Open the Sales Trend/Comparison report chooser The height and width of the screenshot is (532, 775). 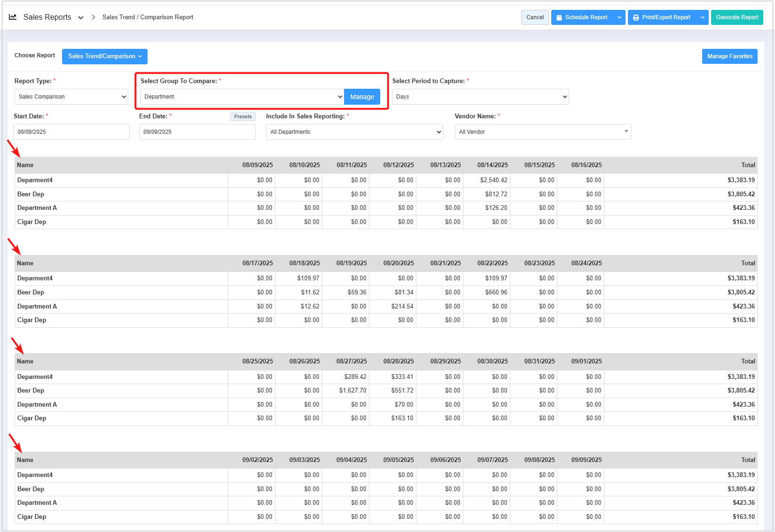click(x=105, y=56)
